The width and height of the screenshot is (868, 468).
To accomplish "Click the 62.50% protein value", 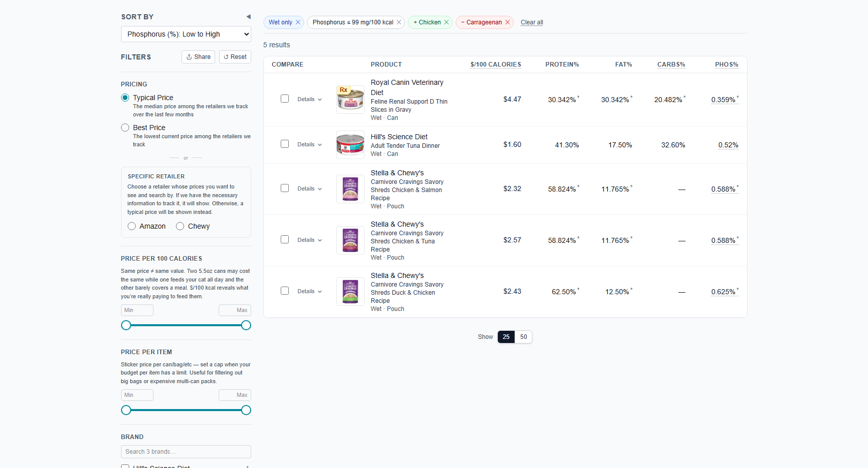I will pyautogui.click(x=565, y=292).
